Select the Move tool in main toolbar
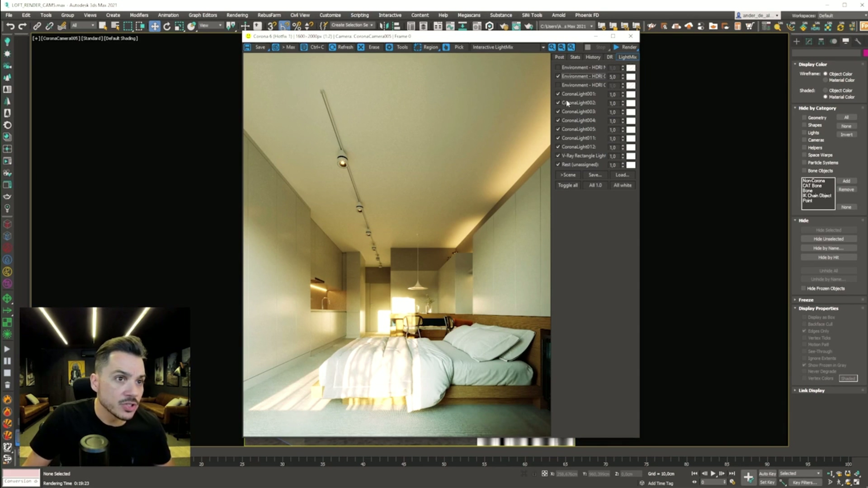Screen dimensions: 868x488 (x=155, y=26)
